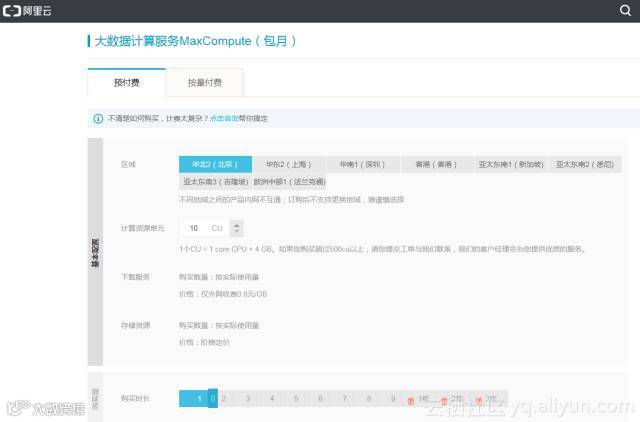This screenshot has width=640, height=422.
Task: Click the 计算资源单元 label
Action: [142, 228]
